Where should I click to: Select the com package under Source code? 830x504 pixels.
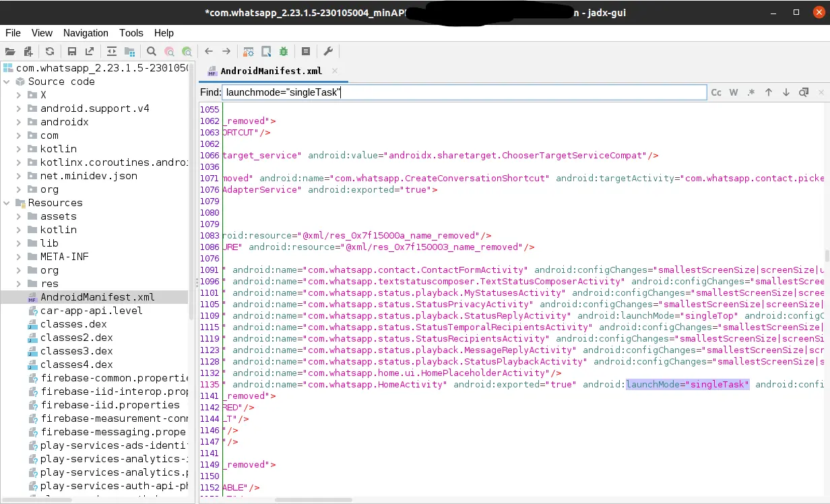pos(49,135)
